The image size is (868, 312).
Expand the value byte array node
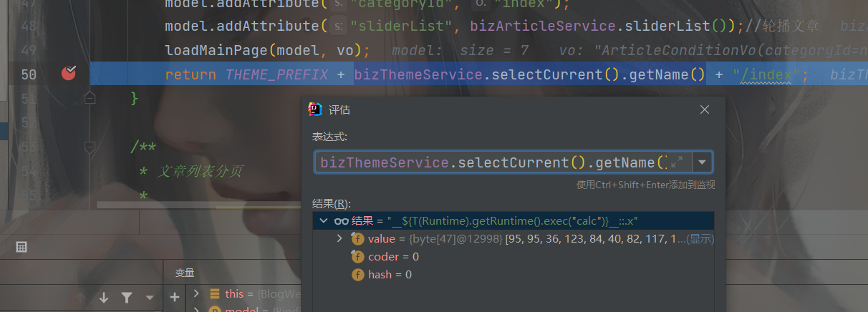click(x=339, y=238)
